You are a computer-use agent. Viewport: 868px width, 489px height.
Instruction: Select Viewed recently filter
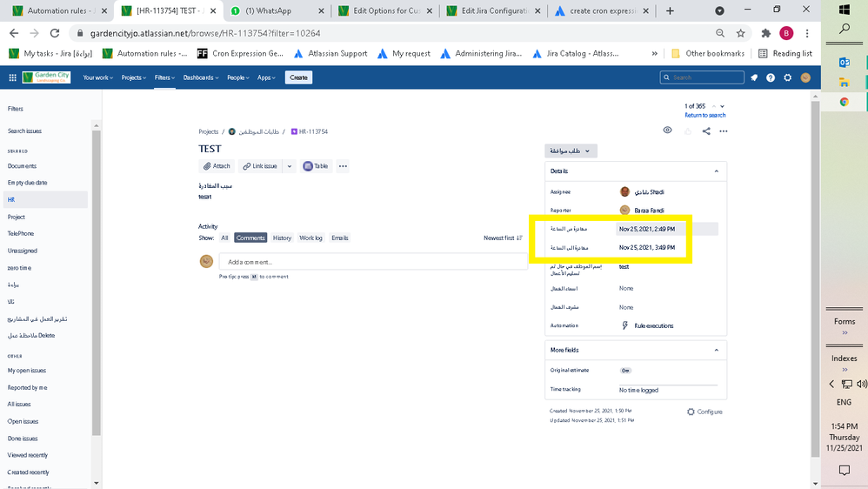tap(28, 455)
